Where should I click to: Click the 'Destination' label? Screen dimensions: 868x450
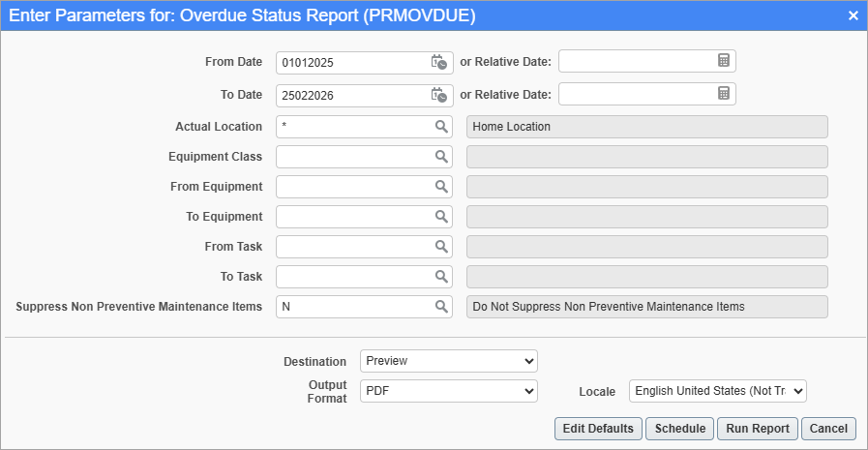315,361
